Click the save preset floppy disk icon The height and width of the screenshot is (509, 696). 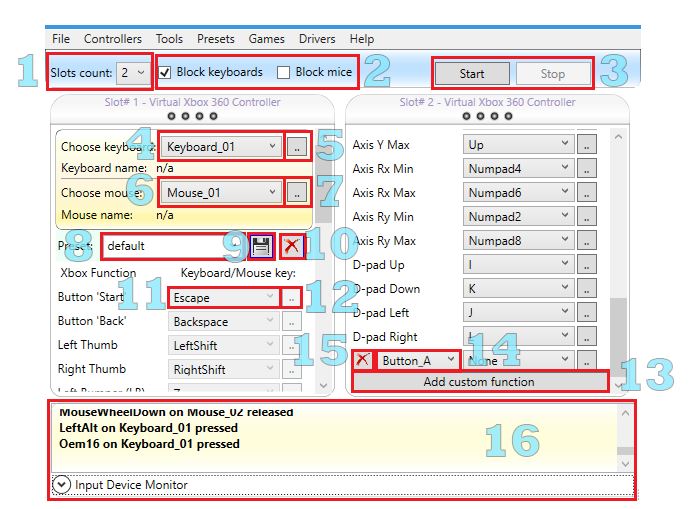pyautogui.click(x=262, y=245)
